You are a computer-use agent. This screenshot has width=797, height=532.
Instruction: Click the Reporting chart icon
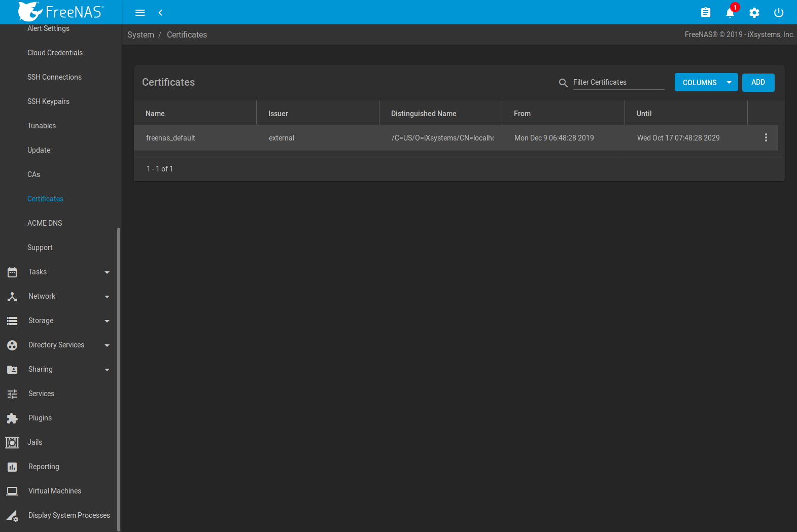pos(12,467)
